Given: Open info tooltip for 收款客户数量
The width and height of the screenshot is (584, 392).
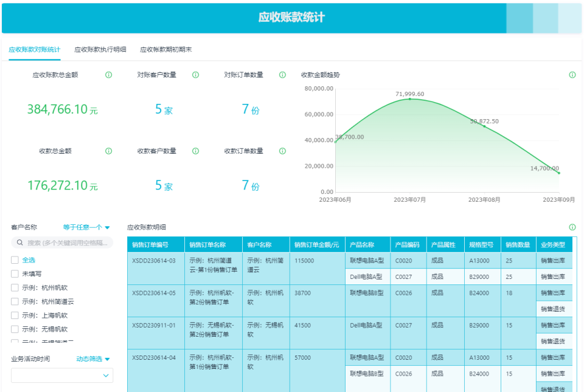Looking at the screenshot, I should [195, 151].
